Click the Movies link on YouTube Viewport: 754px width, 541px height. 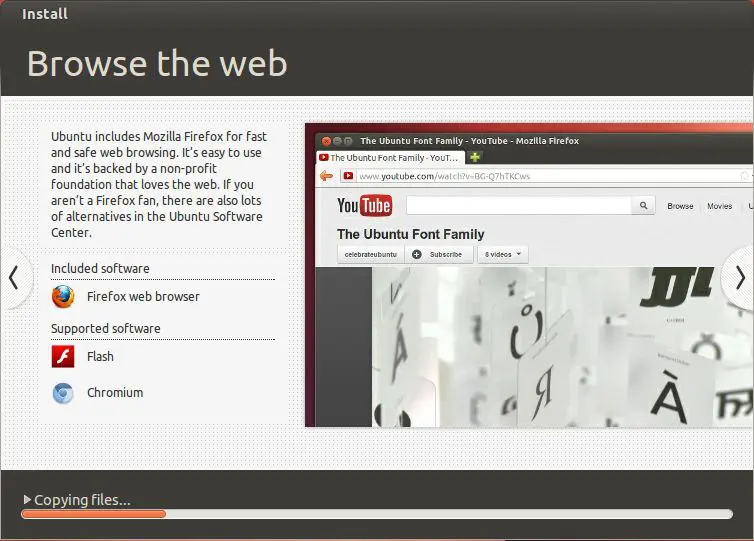click(x=719, y=206)
